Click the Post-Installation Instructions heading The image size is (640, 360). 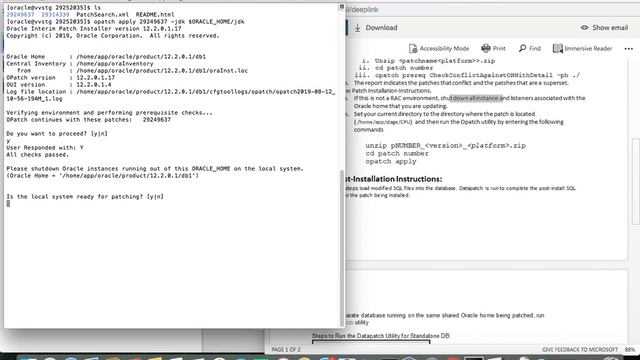393,179
